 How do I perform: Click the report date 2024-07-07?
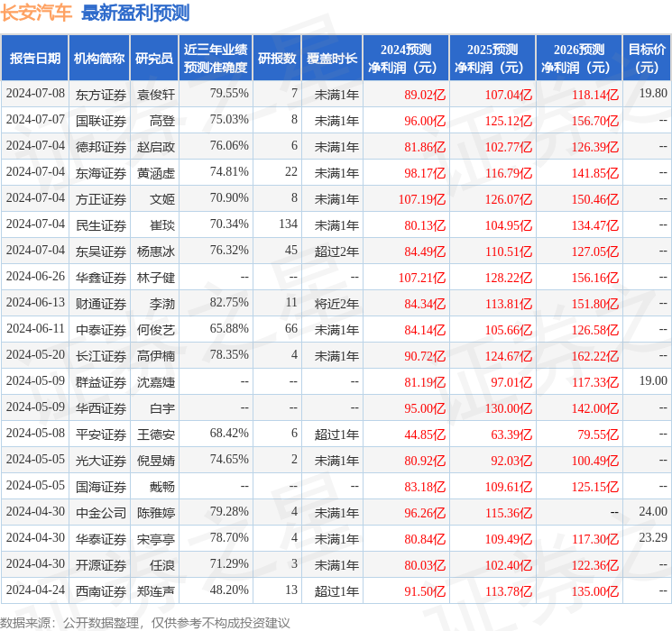[35, 119]
